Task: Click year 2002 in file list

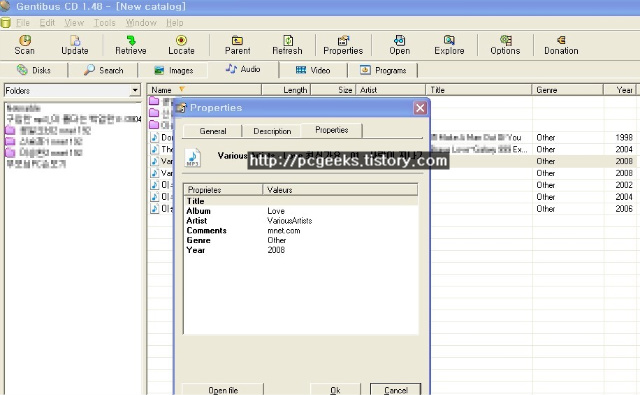Action: point(623,185)
